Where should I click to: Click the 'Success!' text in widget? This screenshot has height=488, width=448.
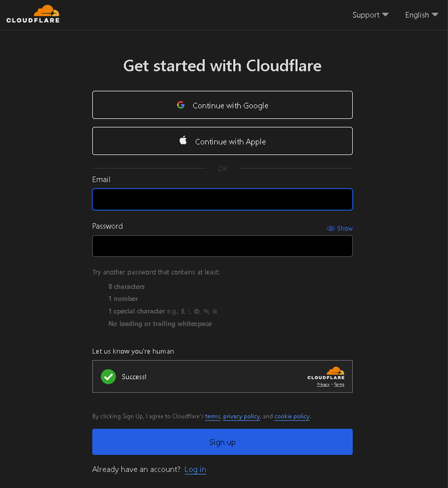click(x=134, y=377)
